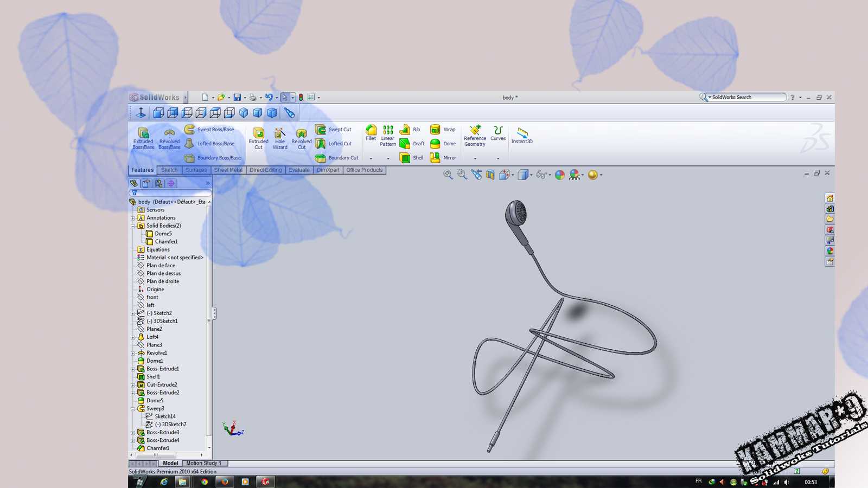Toggle the Select arrow tool
Screen dimensions: 868x488
(x=285, y=98)
